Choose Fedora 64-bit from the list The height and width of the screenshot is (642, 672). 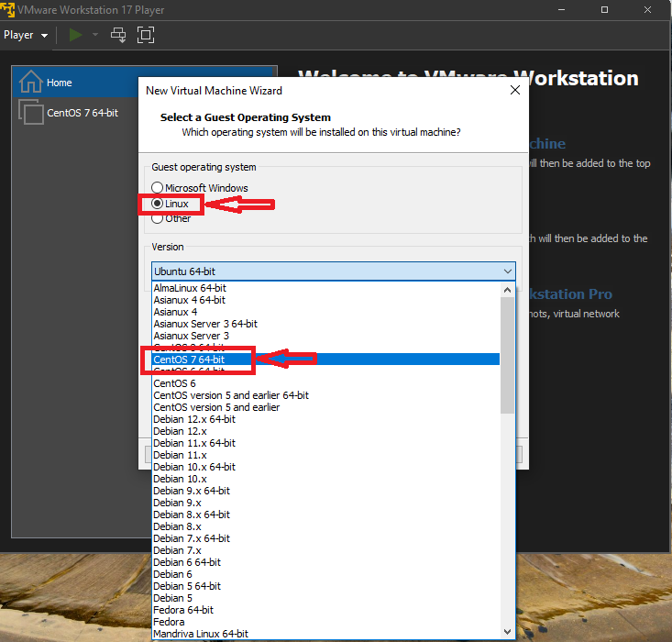[x=183, y=610]
